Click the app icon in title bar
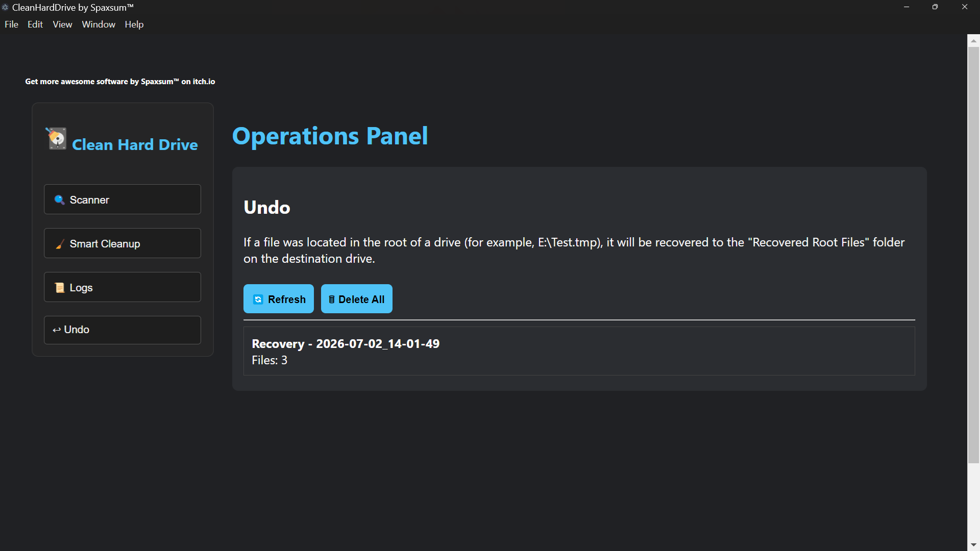 pyautogui.click(x=5, y=7)
